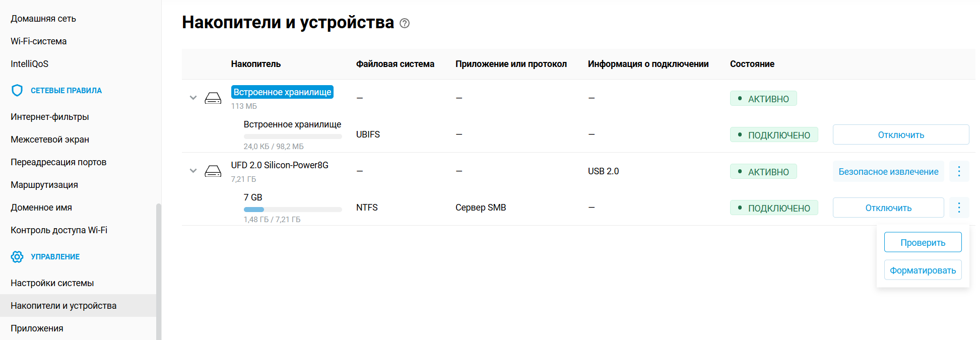Click the built-in storage drive icon

pos(213,98)
